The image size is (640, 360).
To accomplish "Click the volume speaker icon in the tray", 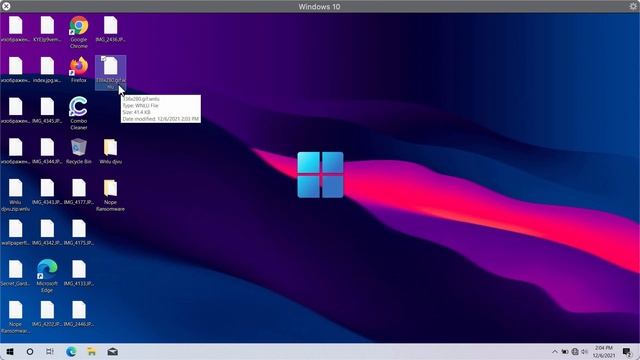I will pos(584,351).
